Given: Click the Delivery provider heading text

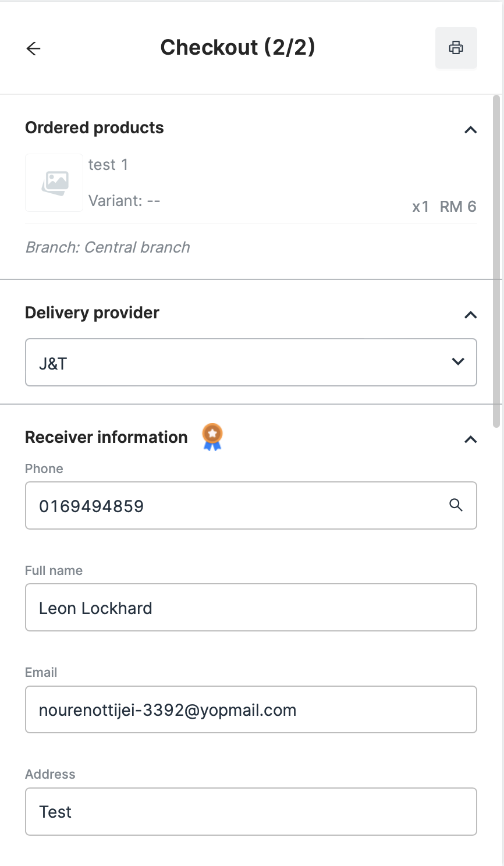Looking at the screenshot, I should pos(92,313).
